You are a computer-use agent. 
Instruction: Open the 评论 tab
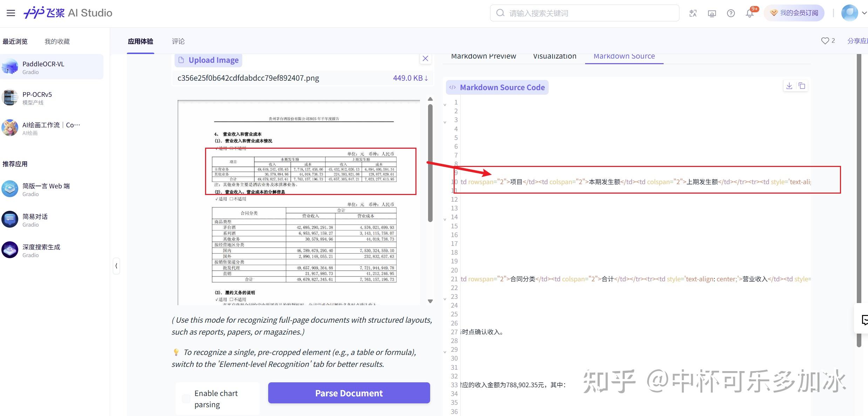(x=178, y=41)
